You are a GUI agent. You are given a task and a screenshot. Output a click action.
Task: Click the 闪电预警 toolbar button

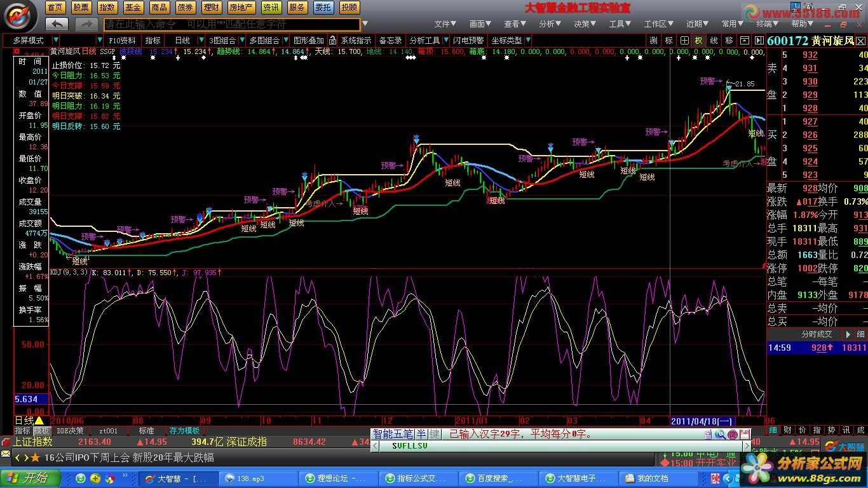tap(468, 40)
